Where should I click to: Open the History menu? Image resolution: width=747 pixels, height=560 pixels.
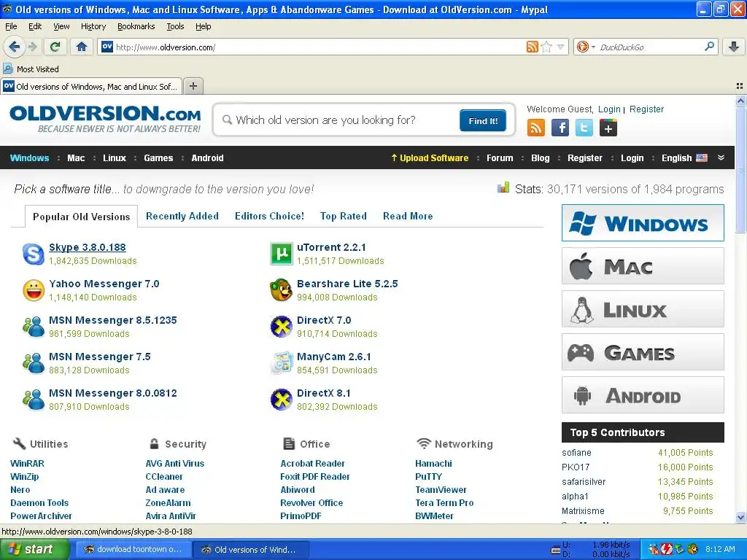(93, 26)
